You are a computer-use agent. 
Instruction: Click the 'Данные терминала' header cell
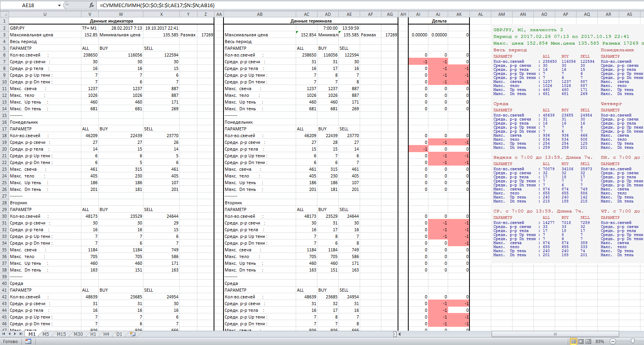coord(311,21)
